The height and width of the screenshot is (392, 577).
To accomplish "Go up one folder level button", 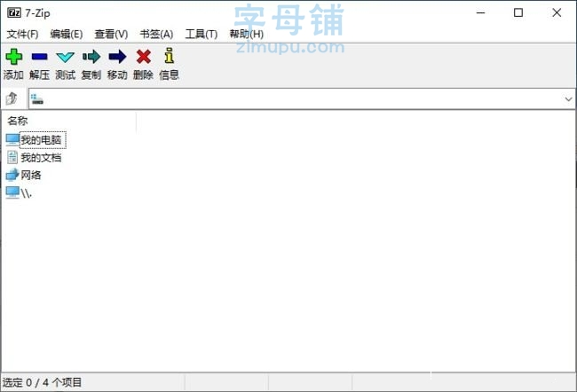I will (12, 98).
